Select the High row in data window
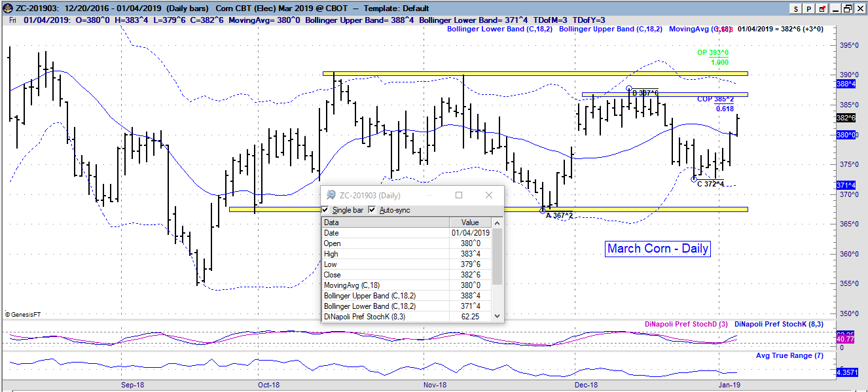 click(407, 254)
